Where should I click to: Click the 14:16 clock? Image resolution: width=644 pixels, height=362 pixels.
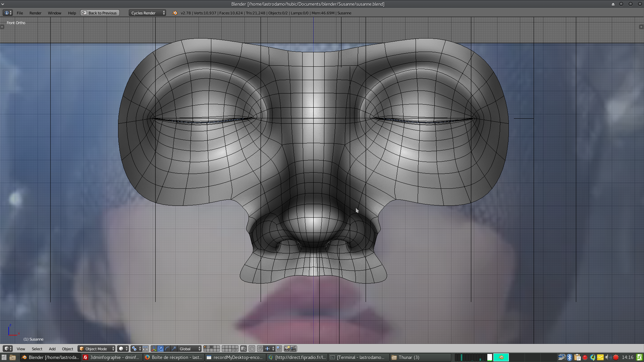pyautogui.click(x=628, y=357)
